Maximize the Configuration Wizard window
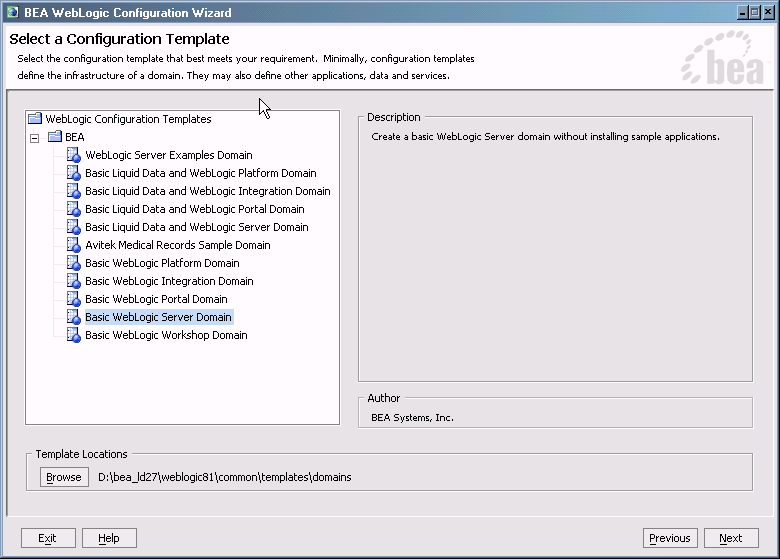This screenshot has width=780, height=559. (x=755, y=12)
